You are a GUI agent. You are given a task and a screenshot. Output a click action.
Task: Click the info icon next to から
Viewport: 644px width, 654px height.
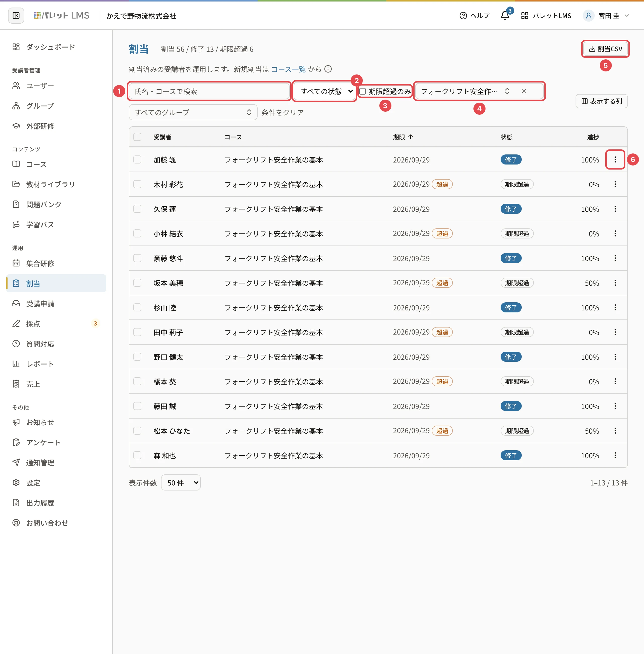point(328,69)
